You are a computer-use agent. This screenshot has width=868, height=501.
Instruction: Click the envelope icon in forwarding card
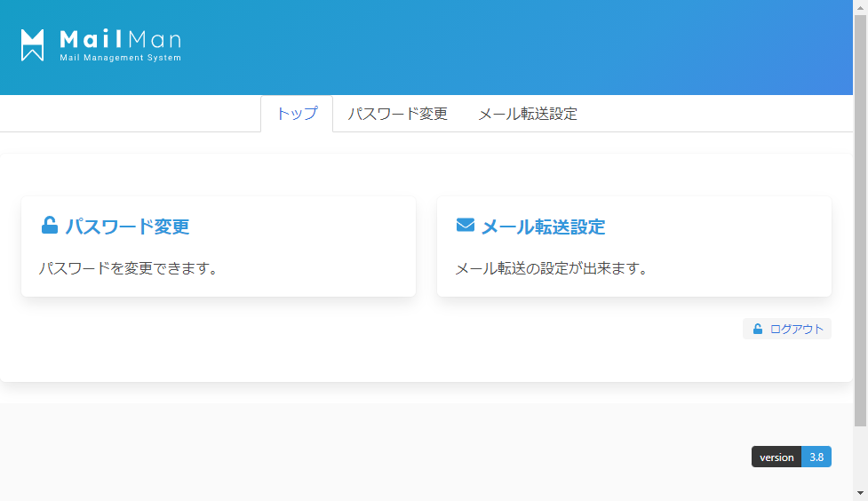466,226
